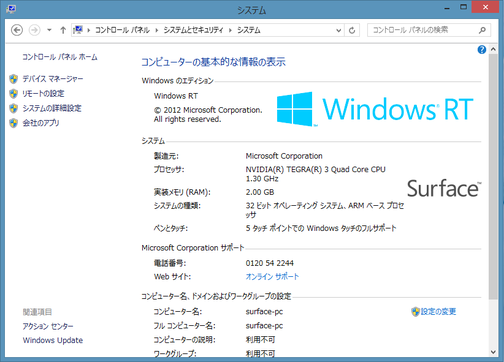Image resolution: width=504 pixels, height=362 pixels.
Task: Maximize the システム window
Action: coord(463,7)
